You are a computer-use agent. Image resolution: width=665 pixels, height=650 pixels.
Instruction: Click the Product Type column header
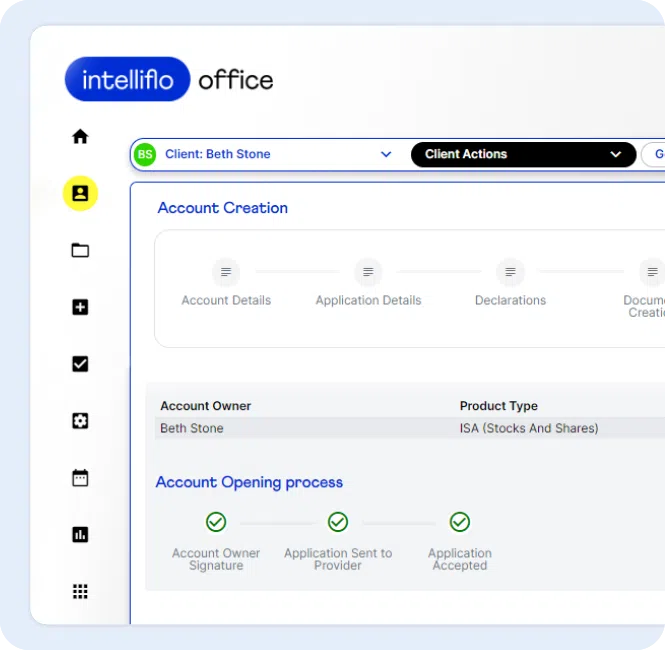[x=499, y=406]
